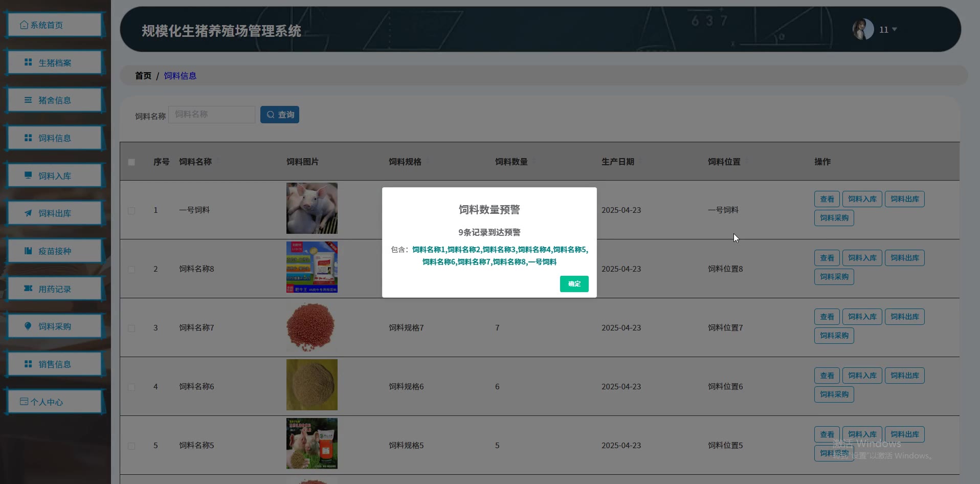Click the 饲料规格5 cell
The image size is (980, 484).
406,446
